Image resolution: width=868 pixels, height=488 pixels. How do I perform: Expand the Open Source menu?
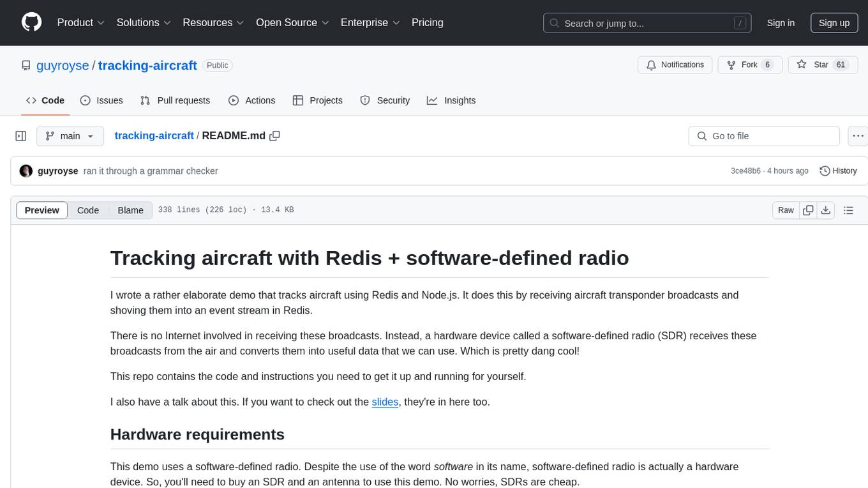point(292,22)
